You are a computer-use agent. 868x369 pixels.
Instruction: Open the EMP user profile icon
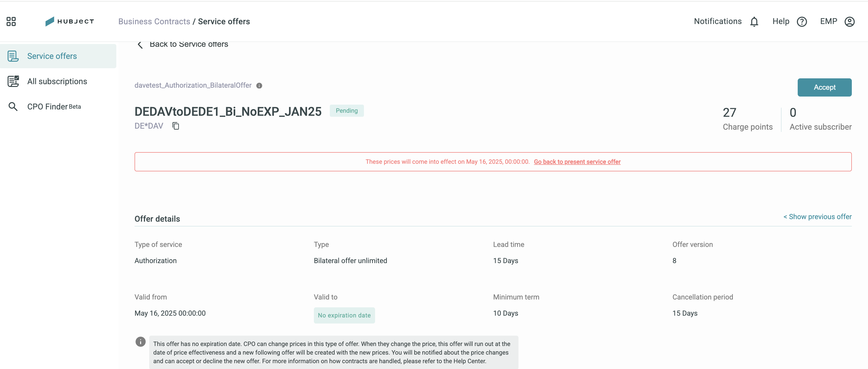850,21
